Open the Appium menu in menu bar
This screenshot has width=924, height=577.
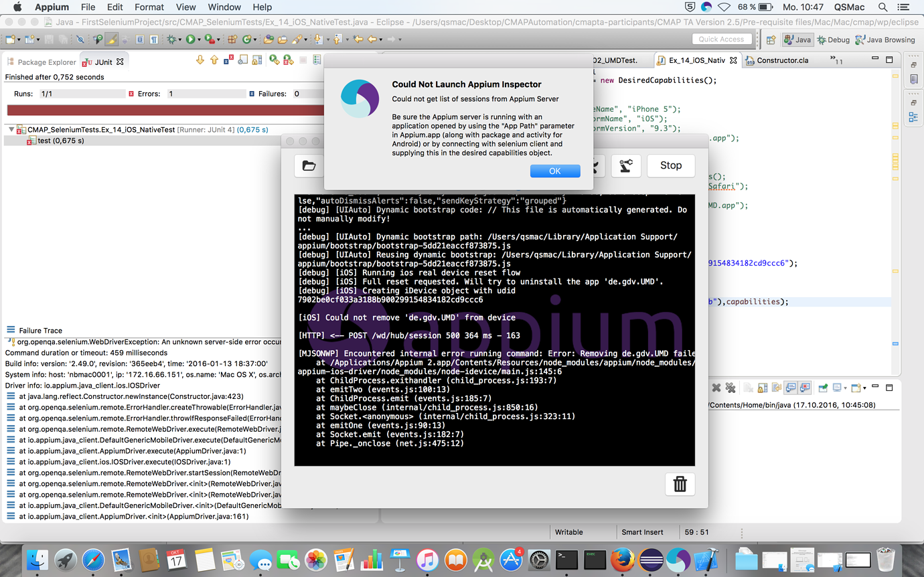point(52,7)
